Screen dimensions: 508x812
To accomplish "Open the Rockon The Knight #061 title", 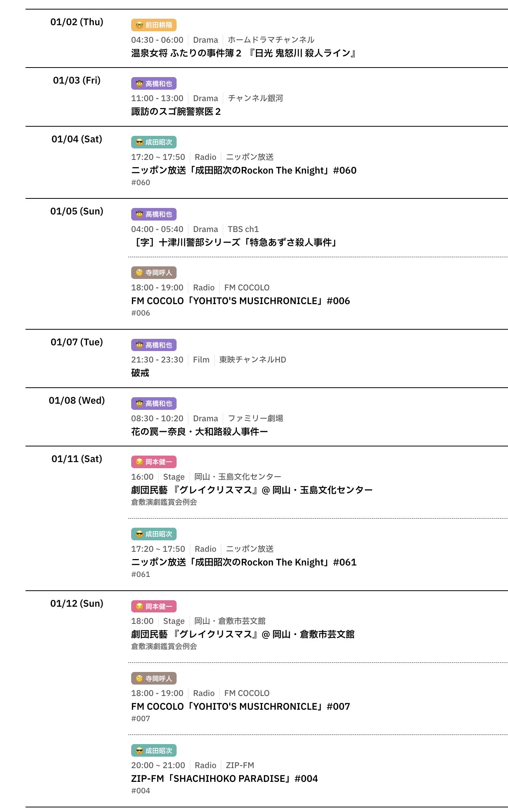I will [x=243, y=562].
